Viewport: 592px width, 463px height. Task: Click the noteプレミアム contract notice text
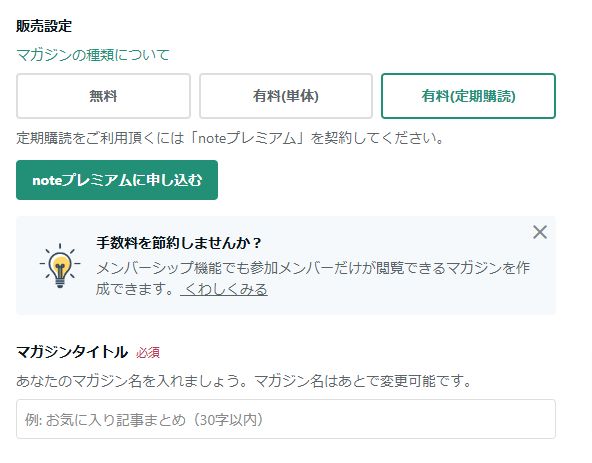(x=230, y=138)
